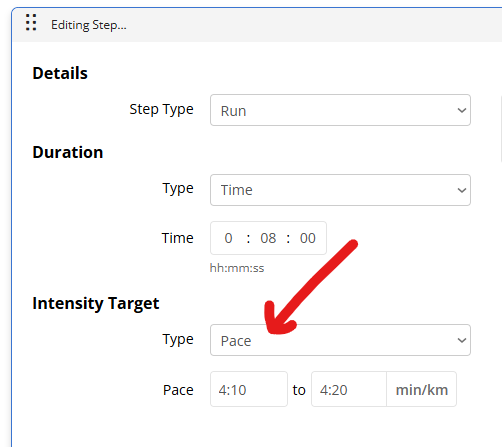This screenshot has width=502, height=447.
Task: Focus the seconds field showing 00
Action: [307, 238]
